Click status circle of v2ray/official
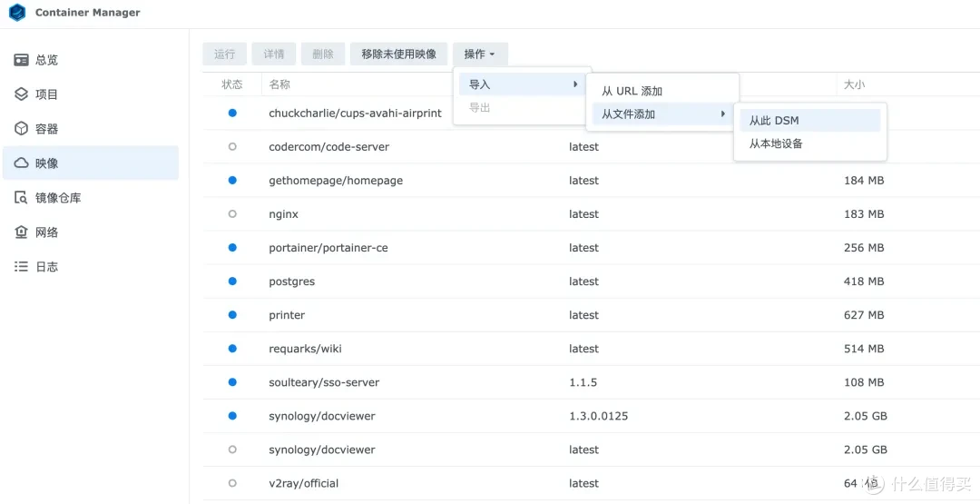Image resolution: width=980 pixels, height=504 pixels. tap(232, 483)
